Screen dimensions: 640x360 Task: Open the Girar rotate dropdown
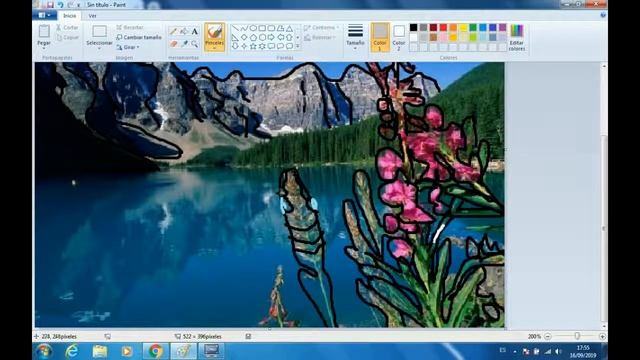(128, 47)
